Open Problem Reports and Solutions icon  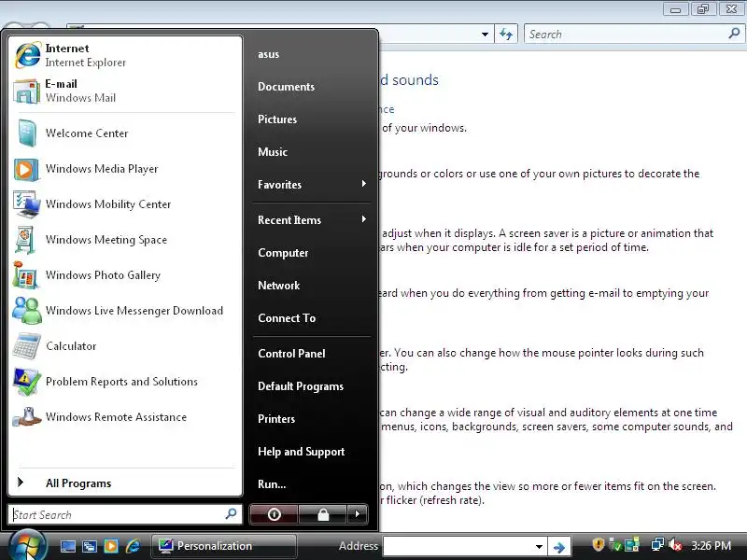pyautogui.click(x=27, y=382)
